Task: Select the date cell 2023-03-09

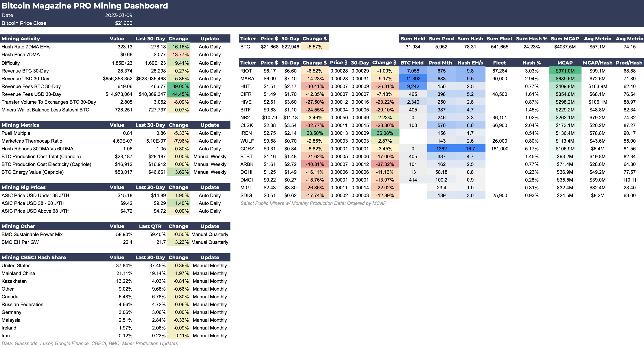Action: (x=118, y=15)
